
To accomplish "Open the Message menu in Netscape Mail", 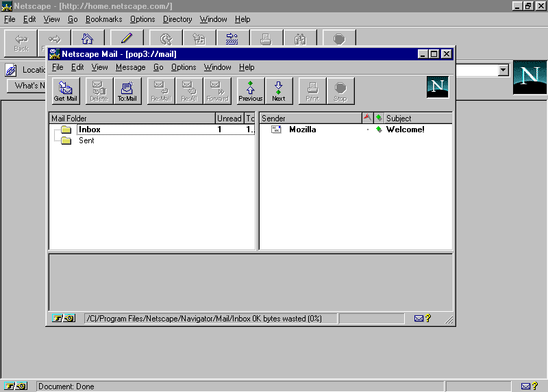I will tap(130, 67).
